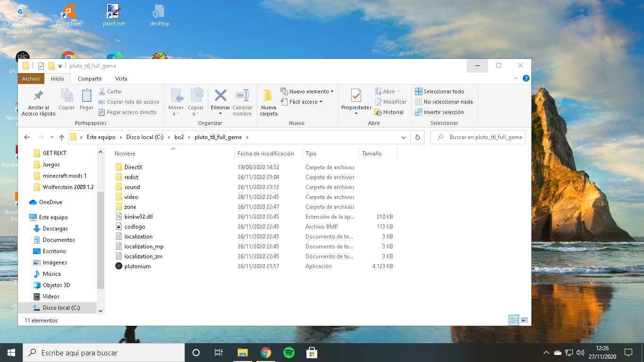Viewport: 644px width, 362px height.
Task: Click the Pegar clipboard icon
Action: [86, 96]
